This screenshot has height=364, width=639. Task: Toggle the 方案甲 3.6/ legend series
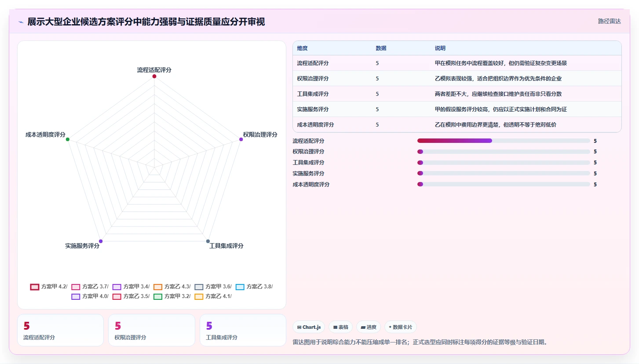point(213,287)
